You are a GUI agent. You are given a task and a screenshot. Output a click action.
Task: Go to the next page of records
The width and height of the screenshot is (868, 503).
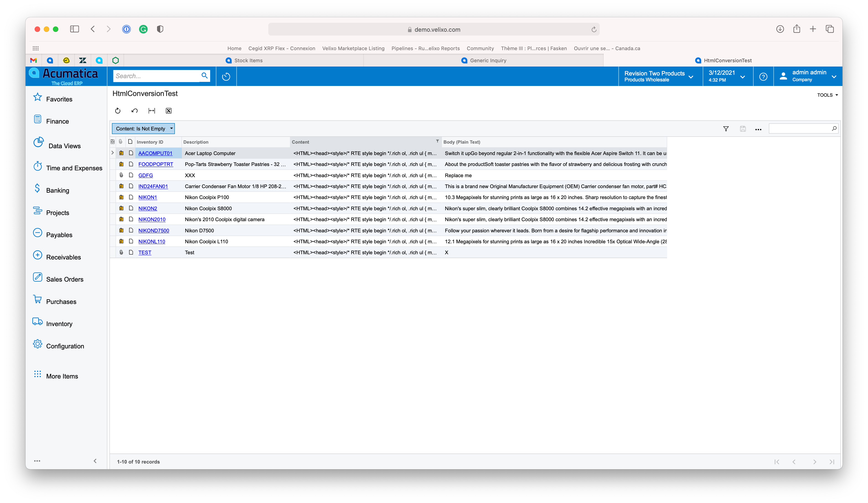[815, 462]
